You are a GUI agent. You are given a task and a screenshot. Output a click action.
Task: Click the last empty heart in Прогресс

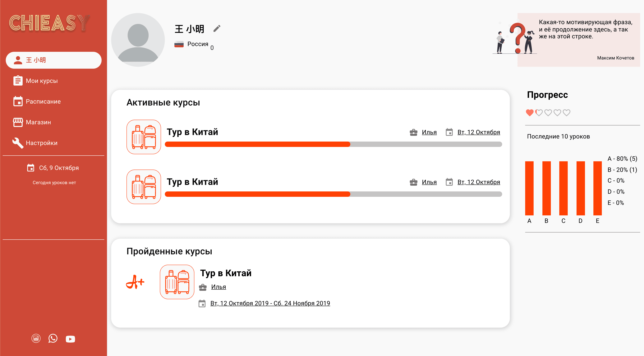click(x=567, y=113)
